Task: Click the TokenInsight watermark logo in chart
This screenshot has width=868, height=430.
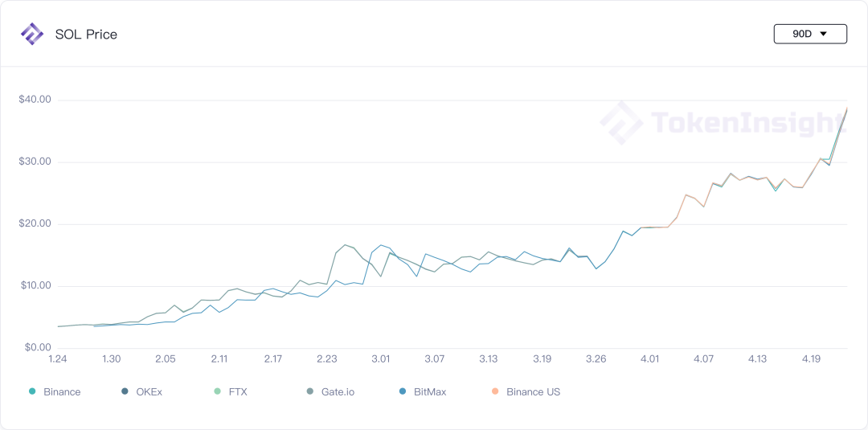Action: (x=621, y=122)
